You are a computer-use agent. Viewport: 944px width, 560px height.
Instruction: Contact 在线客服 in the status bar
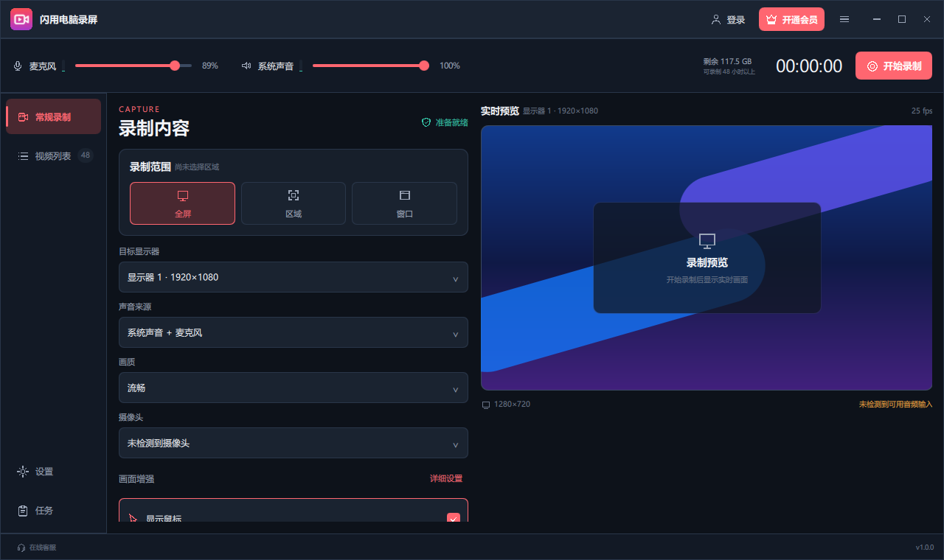(x=37, y=547)
